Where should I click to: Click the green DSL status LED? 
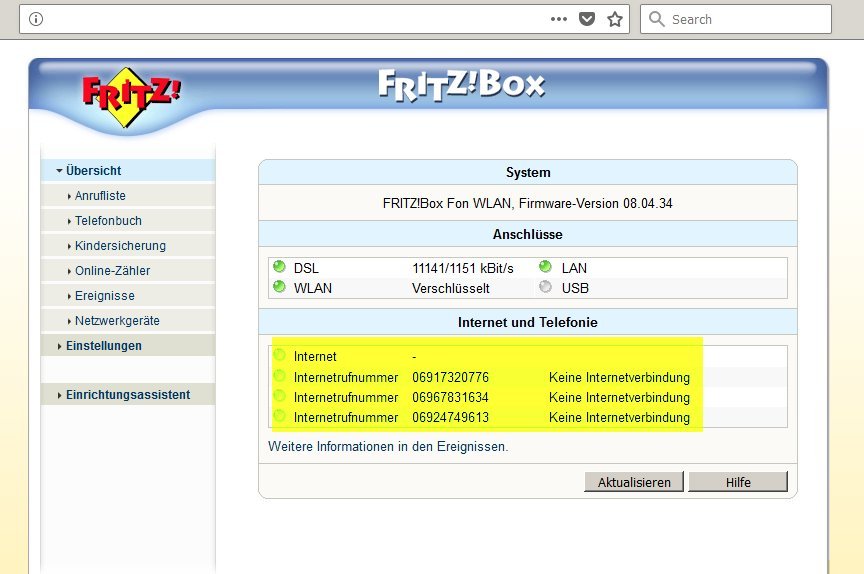279,267
